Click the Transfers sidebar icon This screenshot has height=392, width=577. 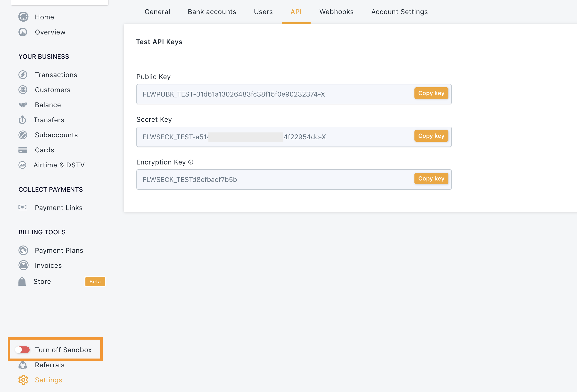click(23, 120)
